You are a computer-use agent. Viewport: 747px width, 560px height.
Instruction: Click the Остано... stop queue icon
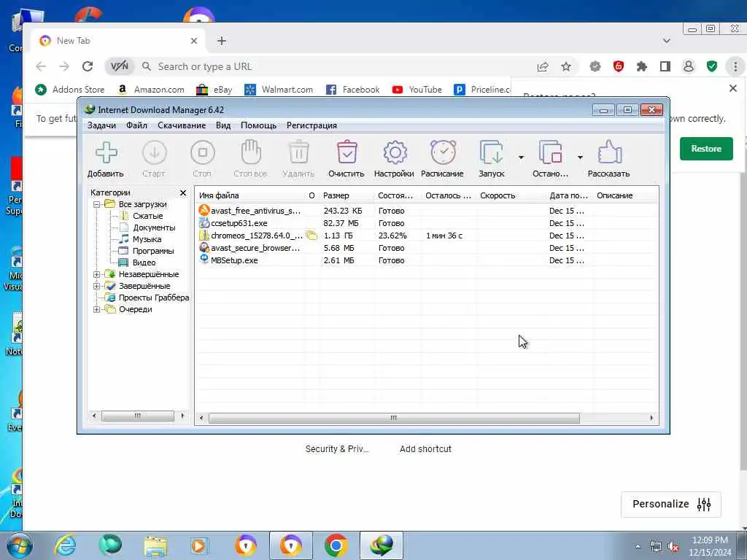click(x=550, y=152)
